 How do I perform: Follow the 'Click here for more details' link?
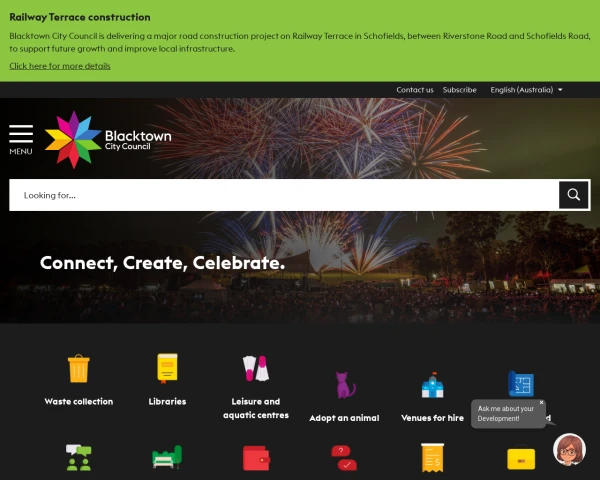pyautogui.click(x=60, y=66)
